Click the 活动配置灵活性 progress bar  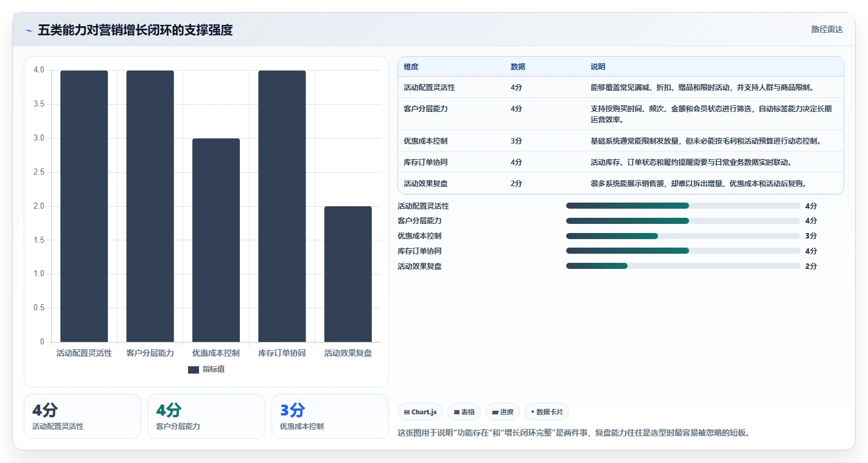(683, 206)
